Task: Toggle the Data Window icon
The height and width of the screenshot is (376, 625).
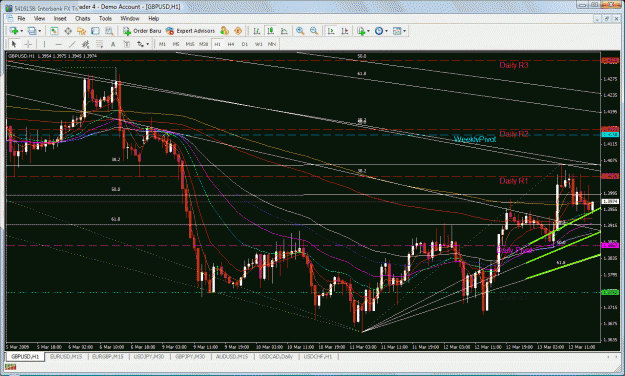Action: 68,31
